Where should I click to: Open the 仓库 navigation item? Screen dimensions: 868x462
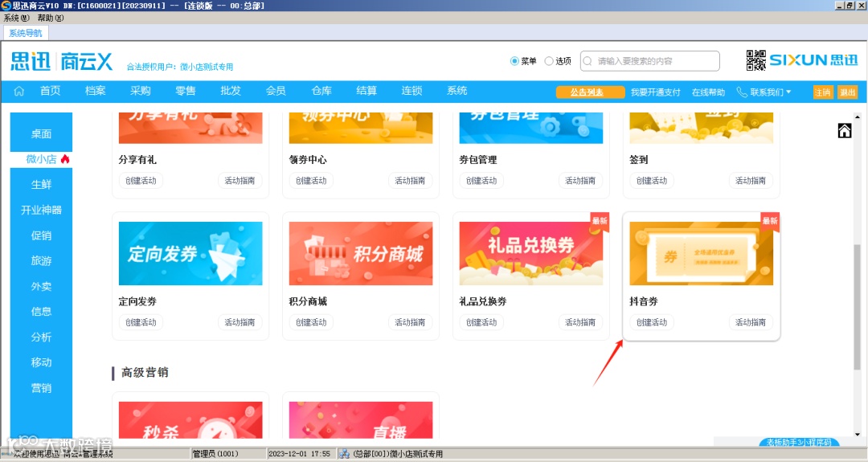[321, 91]
